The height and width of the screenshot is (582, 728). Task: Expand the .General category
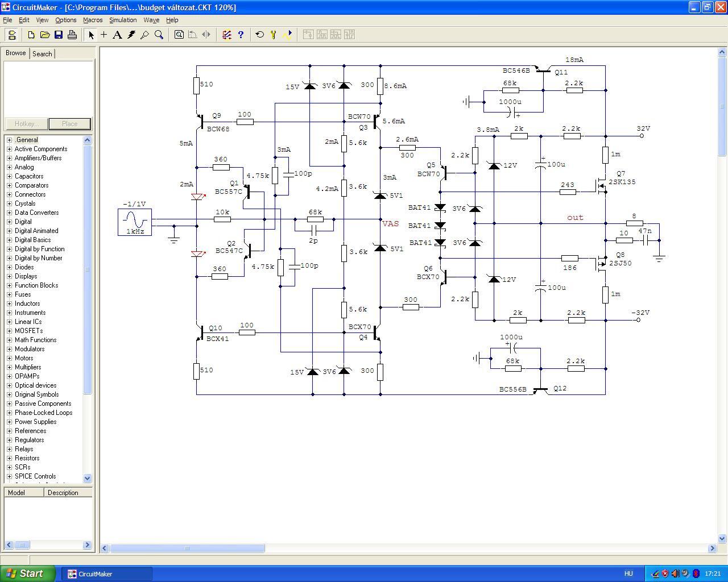pos(9,140)
